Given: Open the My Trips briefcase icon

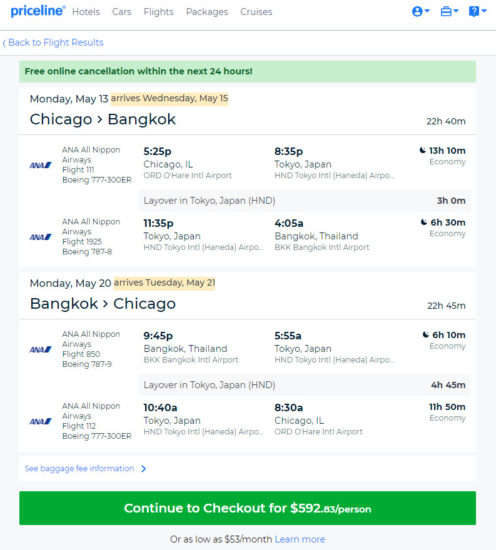Looking at the screenshot, I should coord(449,12).
